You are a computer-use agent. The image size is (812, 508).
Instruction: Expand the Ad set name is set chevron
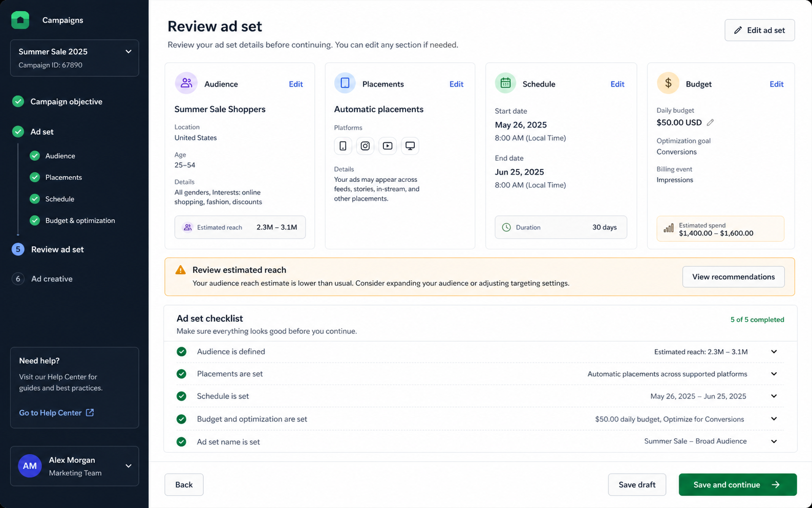tap(774, 441)
